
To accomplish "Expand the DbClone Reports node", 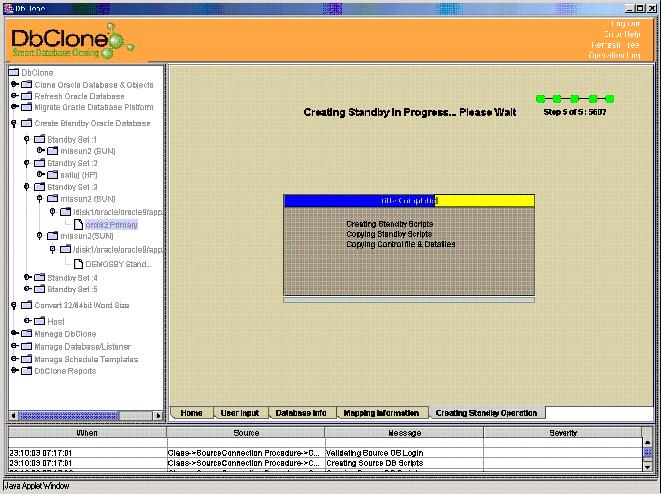I will [14, 371].
